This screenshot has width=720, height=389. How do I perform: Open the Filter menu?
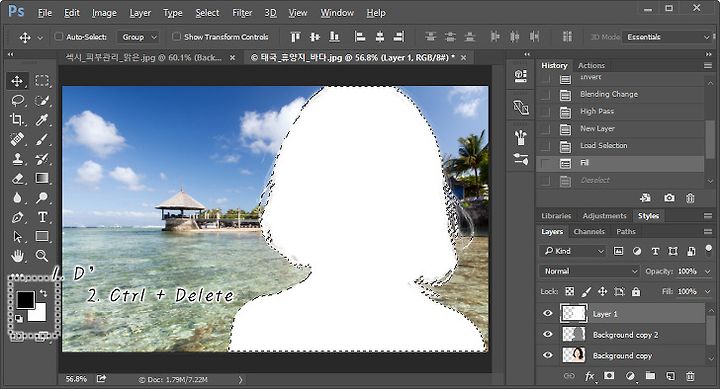242,13
